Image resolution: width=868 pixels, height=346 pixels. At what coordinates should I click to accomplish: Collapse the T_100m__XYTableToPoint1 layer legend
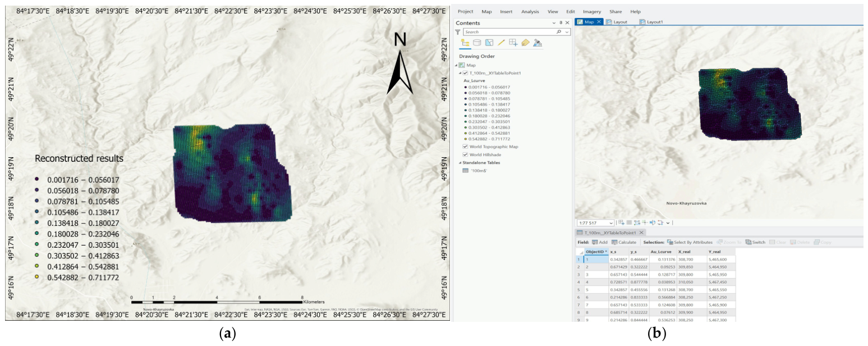coord(460,73)
